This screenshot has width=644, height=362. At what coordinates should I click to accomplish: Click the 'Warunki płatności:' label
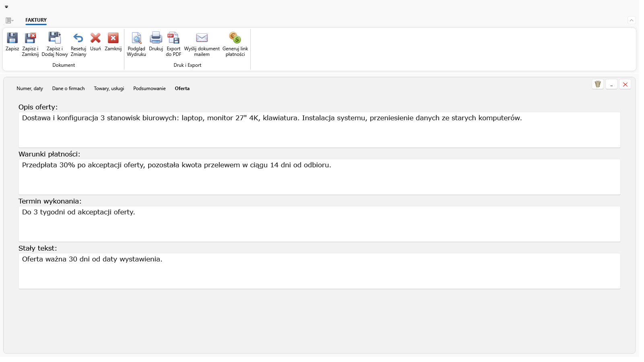[50, 154]
